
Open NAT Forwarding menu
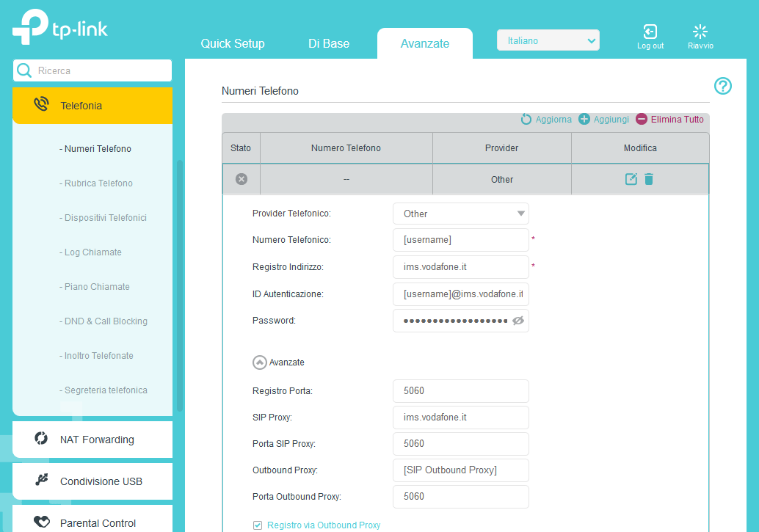tap(92, 440)
